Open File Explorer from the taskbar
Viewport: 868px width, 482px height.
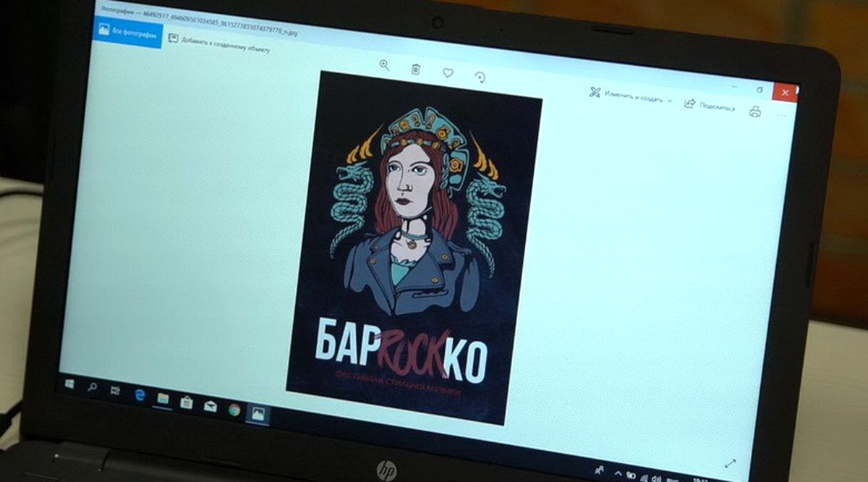coord(162,398)
